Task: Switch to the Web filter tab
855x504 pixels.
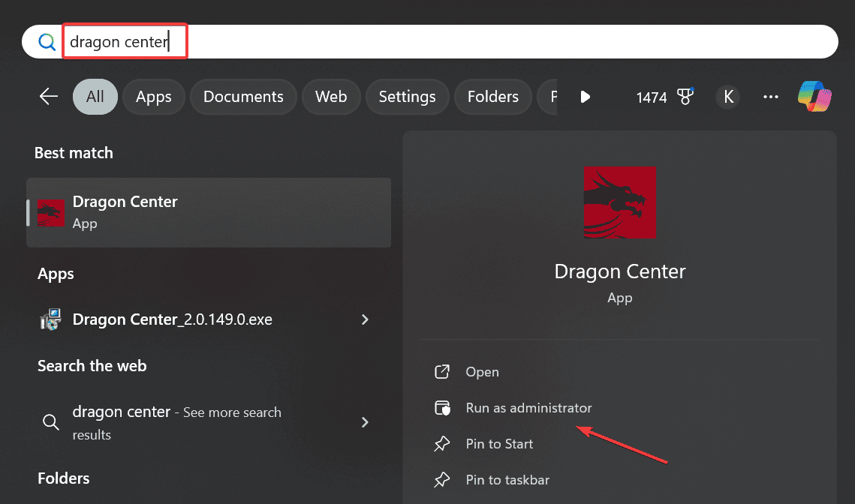Action: pyautogui.click(x=331, y=97)
